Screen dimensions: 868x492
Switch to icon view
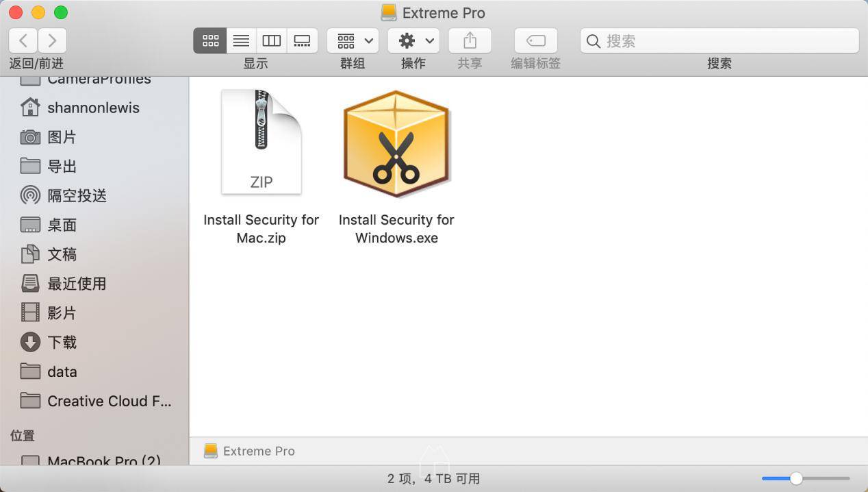click(210, 40)
